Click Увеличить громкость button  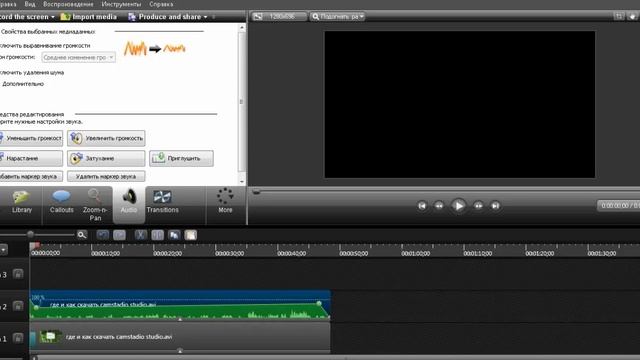106,138
